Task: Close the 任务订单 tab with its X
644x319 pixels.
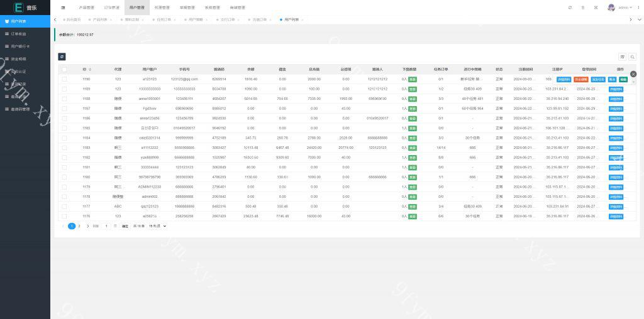Action: (x=175, y=19)
